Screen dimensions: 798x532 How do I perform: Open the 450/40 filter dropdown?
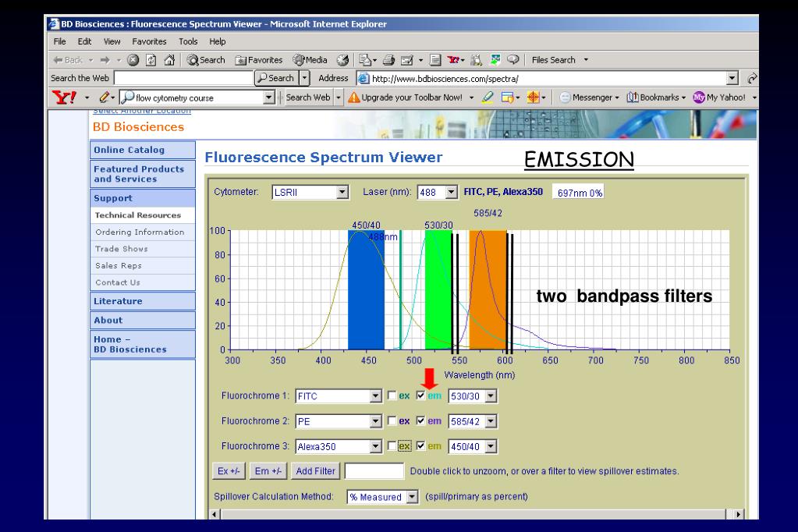pos(472,446)
